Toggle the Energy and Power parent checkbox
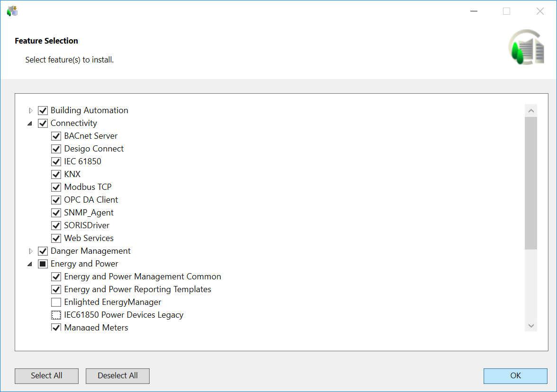The image size is (557, 392). click(x=43, y=264)
